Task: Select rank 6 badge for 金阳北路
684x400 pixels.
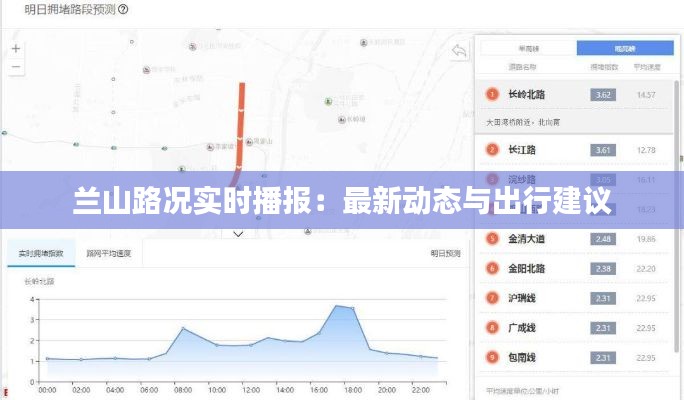Action: pyautogui.click(x=492, y=269)
